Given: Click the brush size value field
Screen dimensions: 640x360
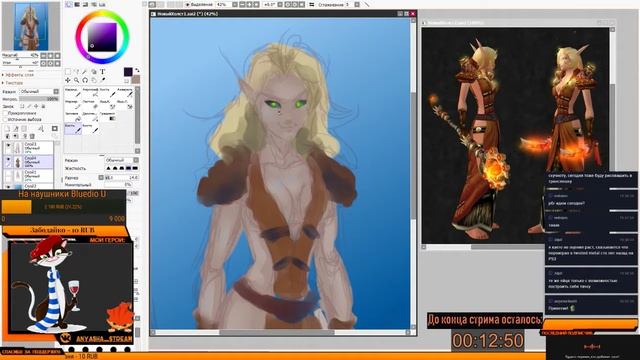Looking at the screenshot, I should pyautogui.click(x=122, y=178).
